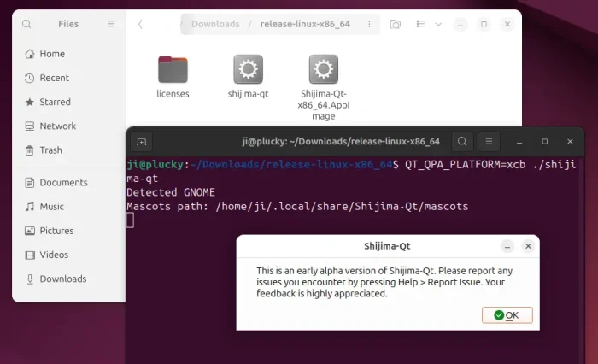Open search in the Files window
Viewport: 598px width, 364px height.
pos(26,24)
